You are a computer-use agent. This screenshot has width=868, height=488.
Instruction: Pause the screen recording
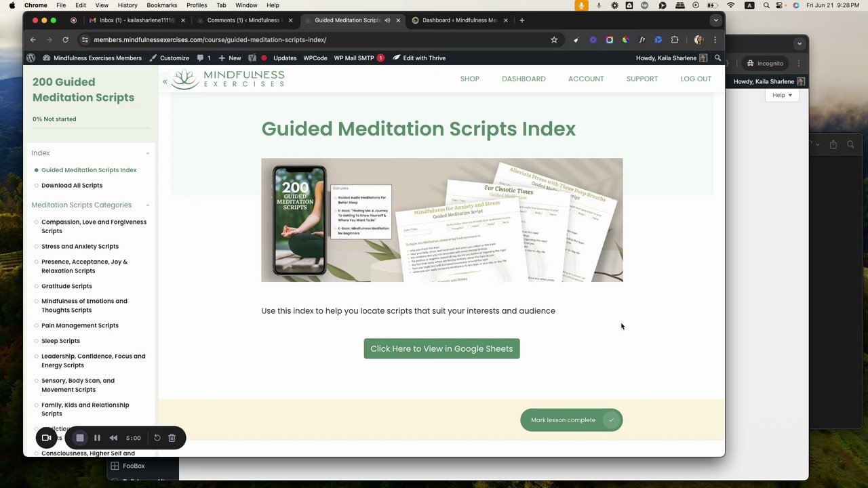pos(97,438)
